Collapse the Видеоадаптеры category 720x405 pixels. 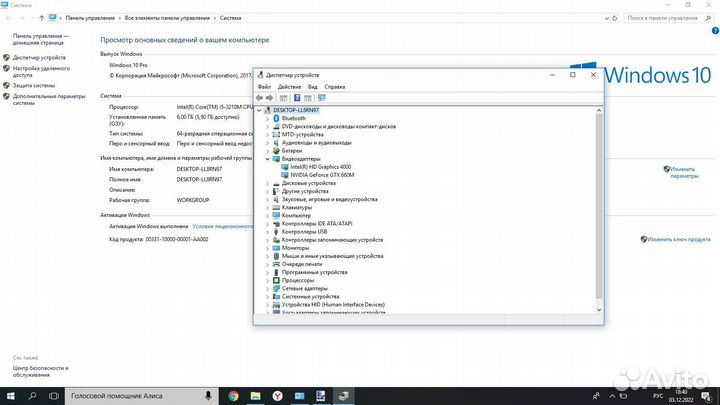pos(267,159)
